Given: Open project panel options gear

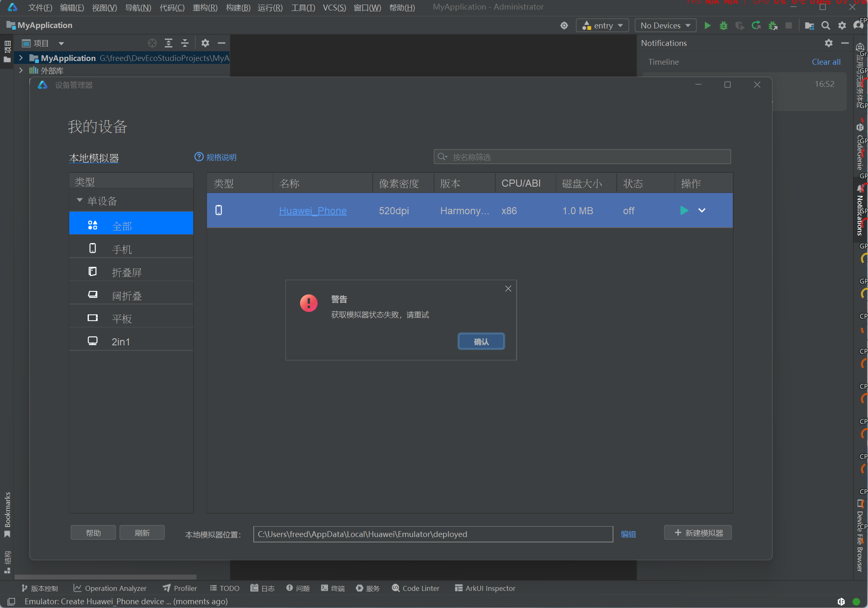Looking at the screenshot, I should (205, 43).
